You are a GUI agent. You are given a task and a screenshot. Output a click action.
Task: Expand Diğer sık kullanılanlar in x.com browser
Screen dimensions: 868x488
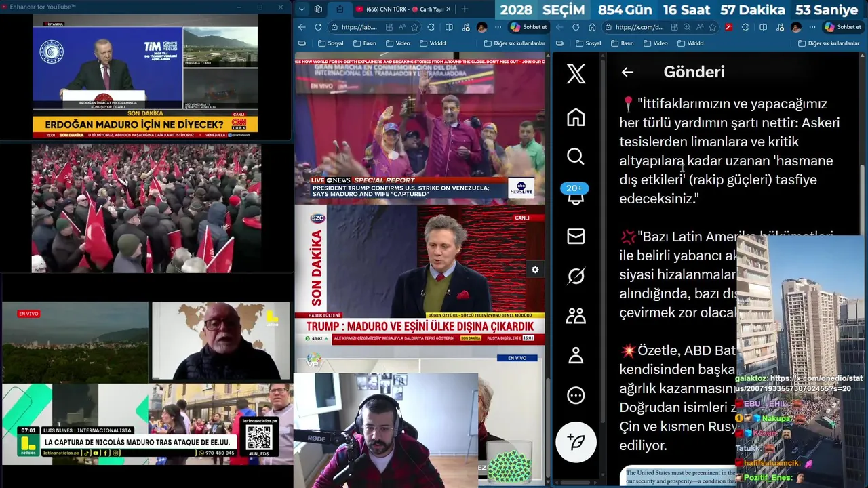[x=828, y=43]
